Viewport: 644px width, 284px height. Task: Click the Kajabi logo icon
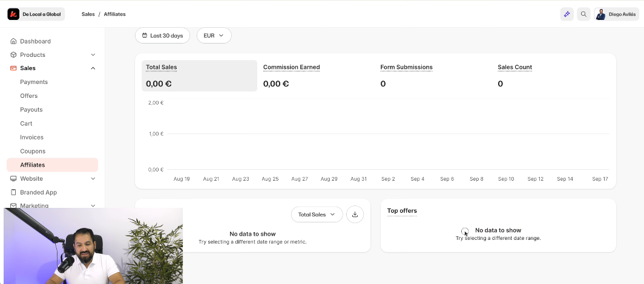(x=13, y=14)
